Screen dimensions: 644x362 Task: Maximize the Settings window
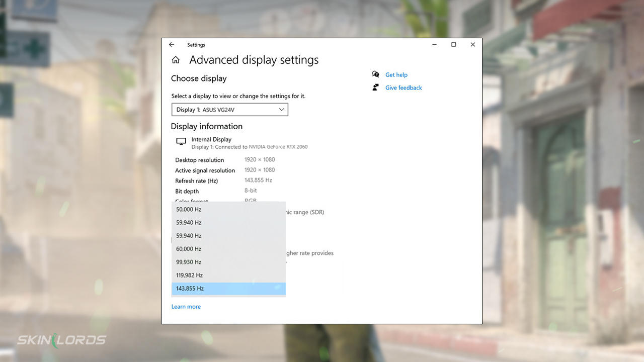click(x=454, y=45)
